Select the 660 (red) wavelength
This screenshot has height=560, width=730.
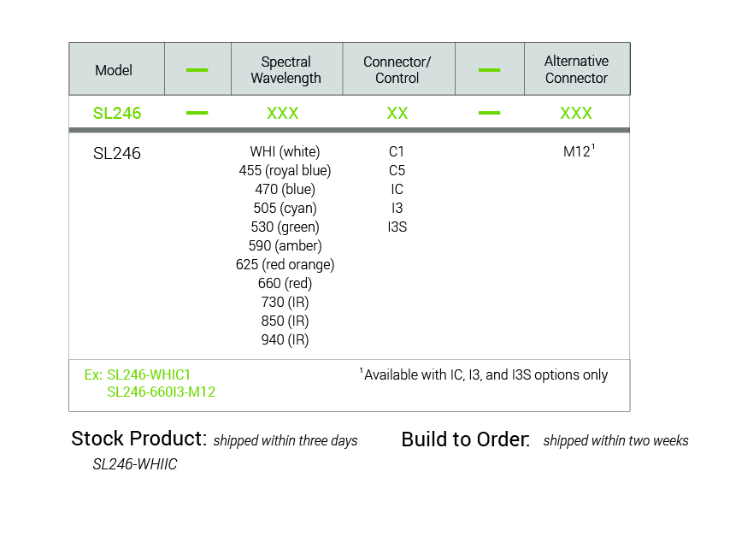[x=285, y=284]
